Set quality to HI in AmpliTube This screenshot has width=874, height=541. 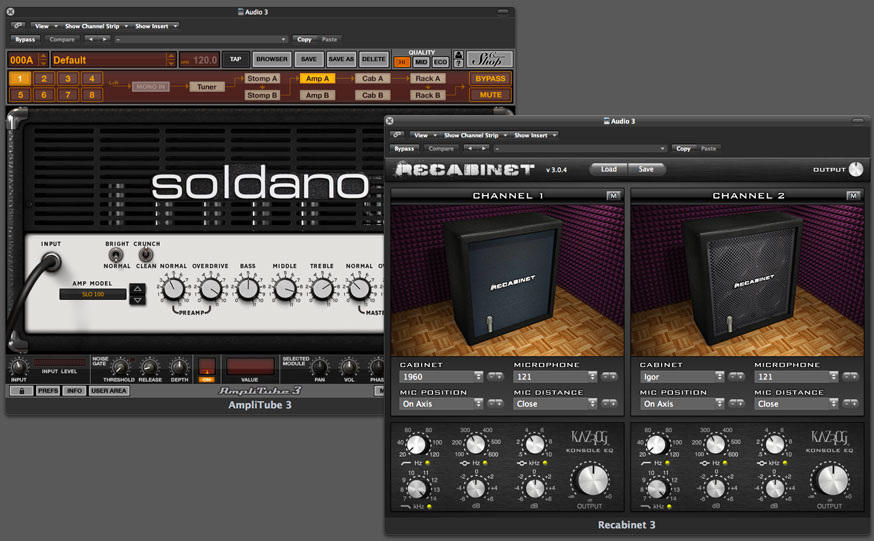coord(402,62)
